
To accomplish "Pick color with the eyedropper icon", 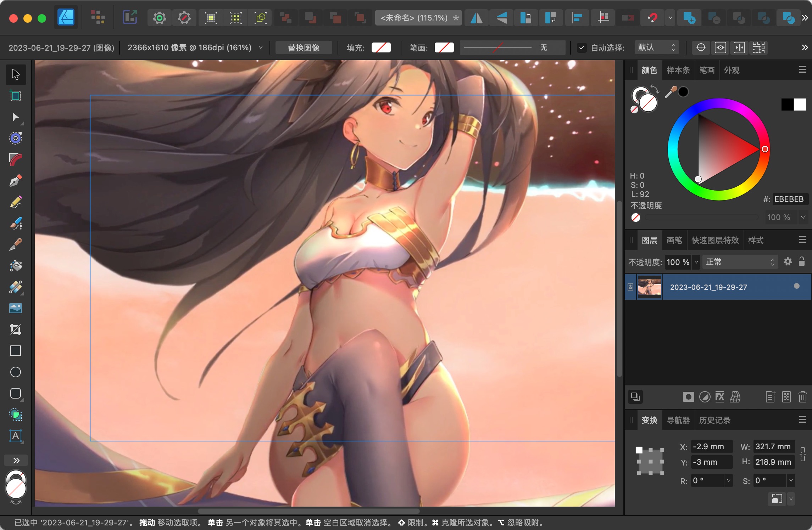I will pos(670,92).
